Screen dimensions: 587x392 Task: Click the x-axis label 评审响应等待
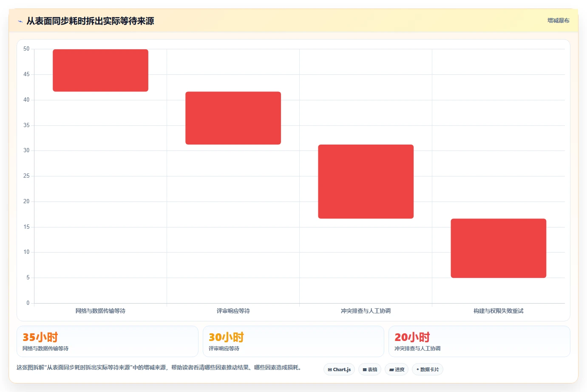click(x=233, y=311)
